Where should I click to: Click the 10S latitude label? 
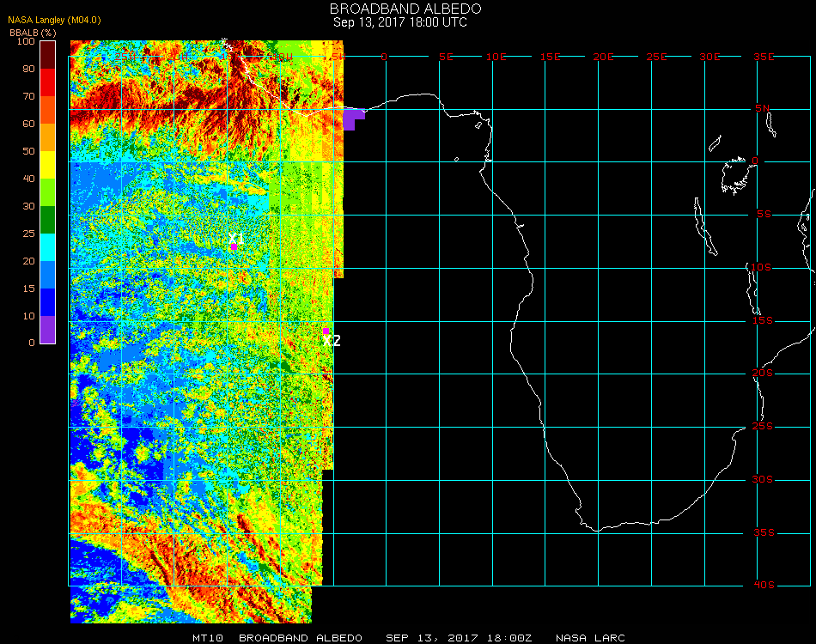point(761,267)
